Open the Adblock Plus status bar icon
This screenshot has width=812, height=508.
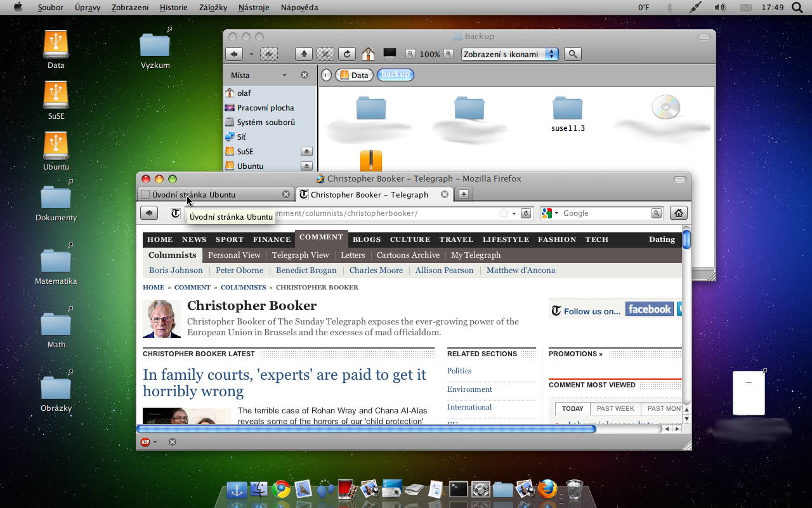point(145,442)
